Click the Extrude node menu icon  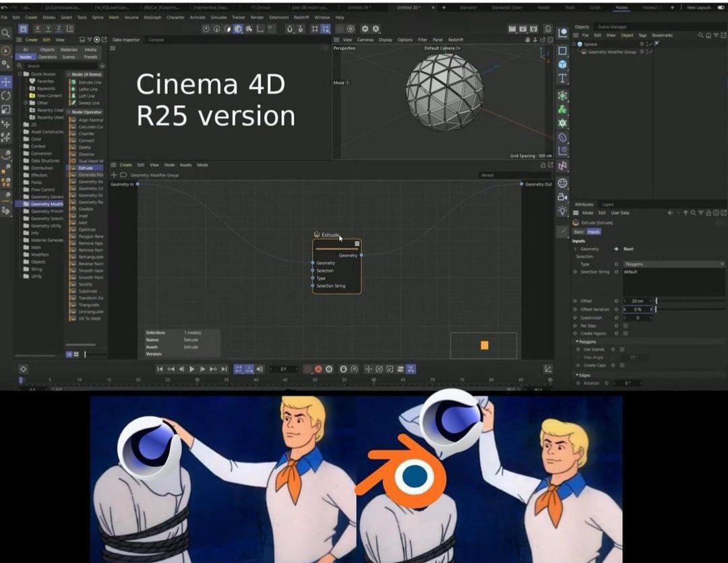357,243
